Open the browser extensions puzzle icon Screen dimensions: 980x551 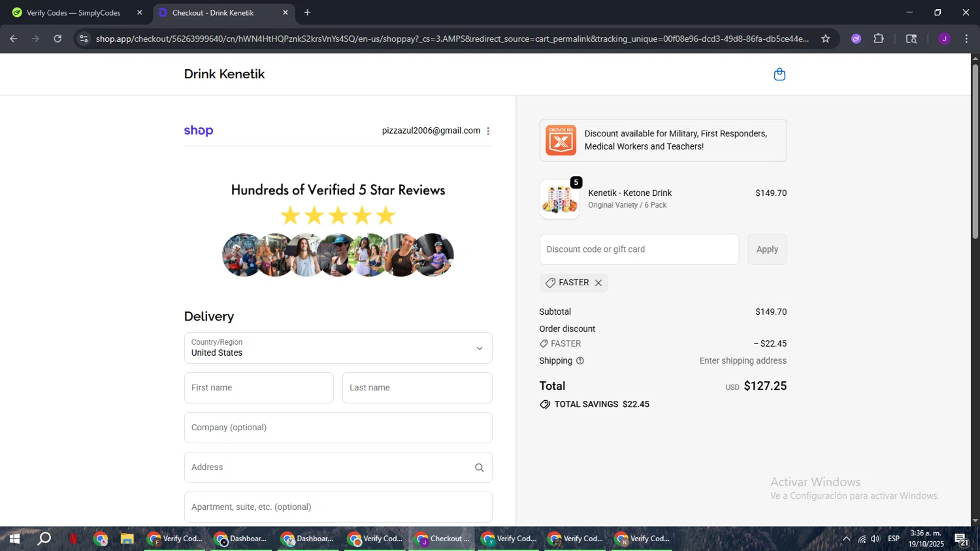879,39
